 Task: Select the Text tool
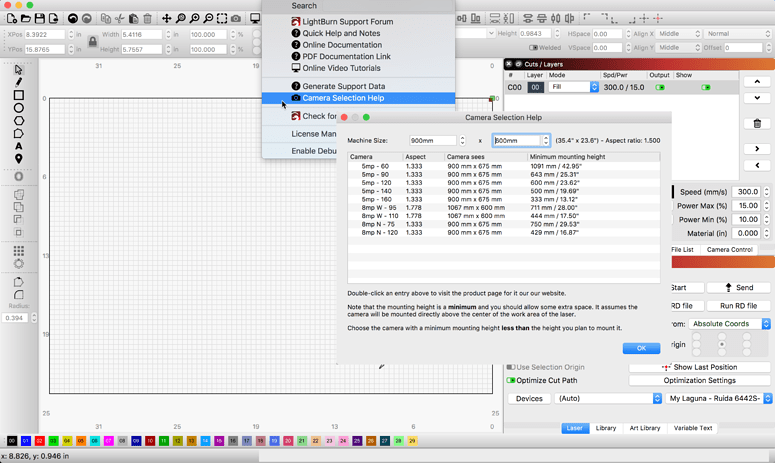[x=19, y=146]
